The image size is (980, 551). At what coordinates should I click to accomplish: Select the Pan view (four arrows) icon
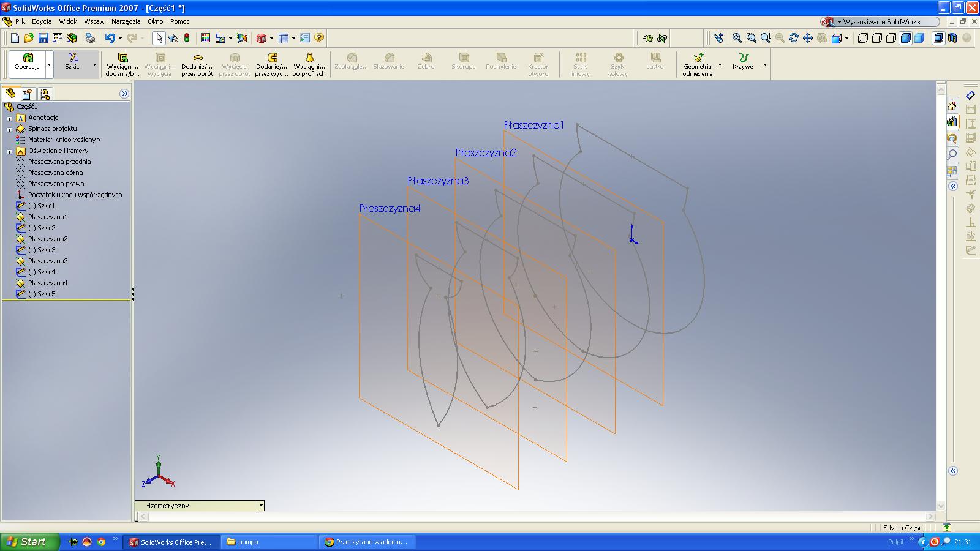808,38
